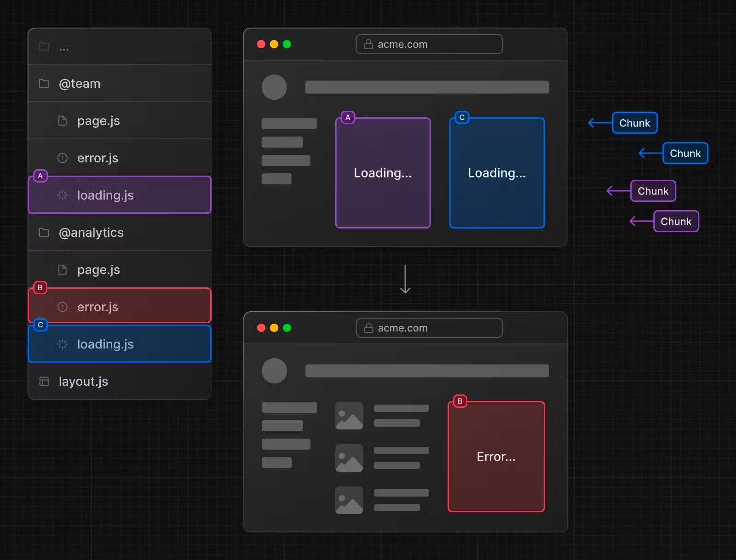Click the purple Loading... panel
The width and height of the screenshot is (736, 560).
[383, 173]
